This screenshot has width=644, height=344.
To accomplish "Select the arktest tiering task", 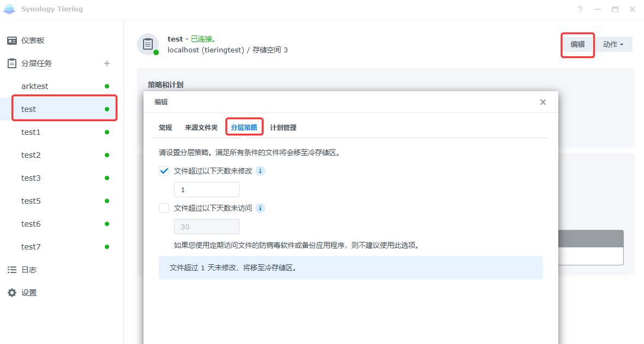I will tap(35, 86).
